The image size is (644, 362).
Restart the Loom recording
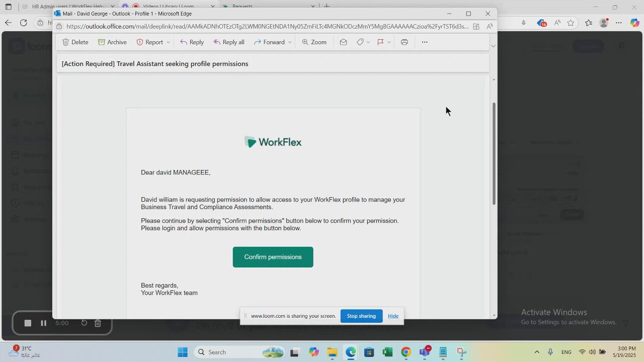(84, 323)
